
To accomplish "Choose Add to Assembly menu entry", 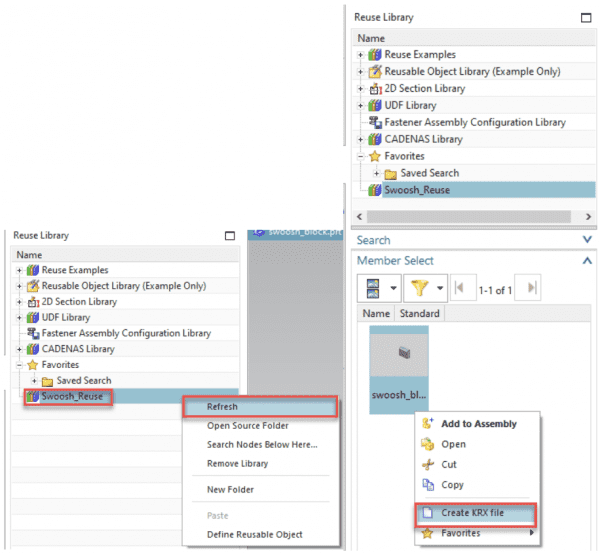I will click(479, 424).
